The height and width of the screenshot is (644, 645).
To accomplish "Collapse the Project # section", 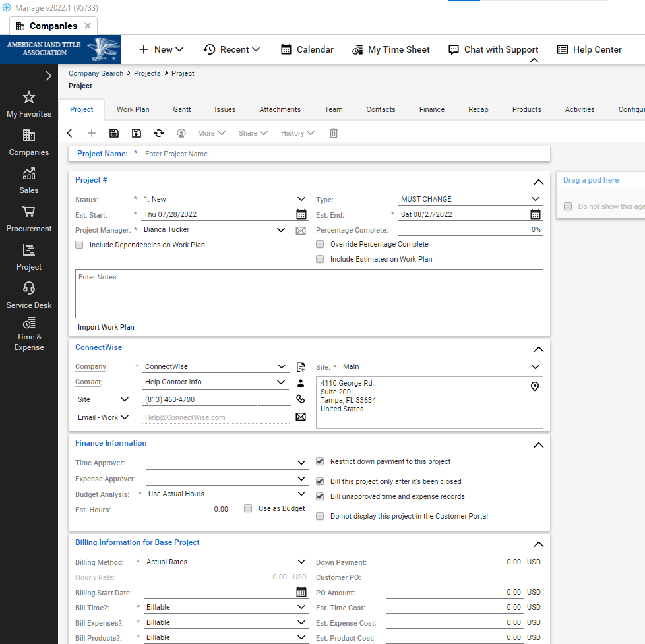I will [x=538, y=182].
